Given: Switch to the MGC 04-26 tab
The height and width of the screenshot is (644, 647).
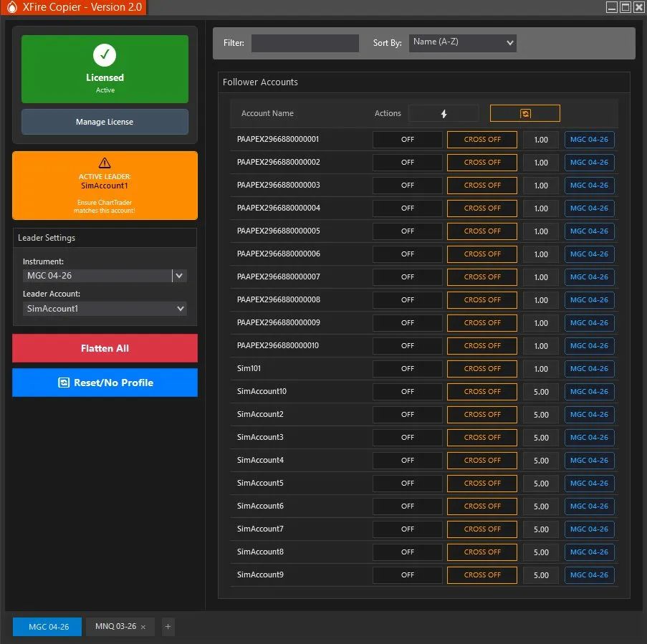Looking at the screenshot, I should tap(47, 626).
